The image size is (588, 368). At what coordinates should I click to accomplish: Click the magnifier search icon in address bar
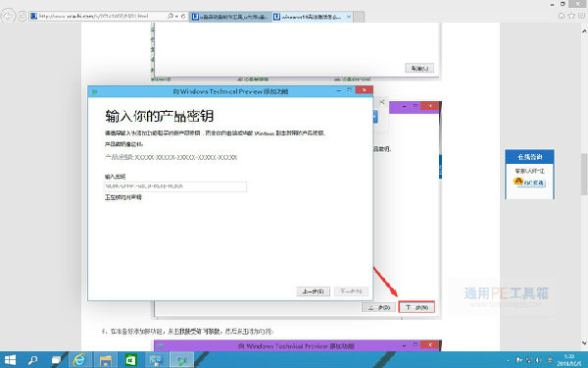point(171,16)
